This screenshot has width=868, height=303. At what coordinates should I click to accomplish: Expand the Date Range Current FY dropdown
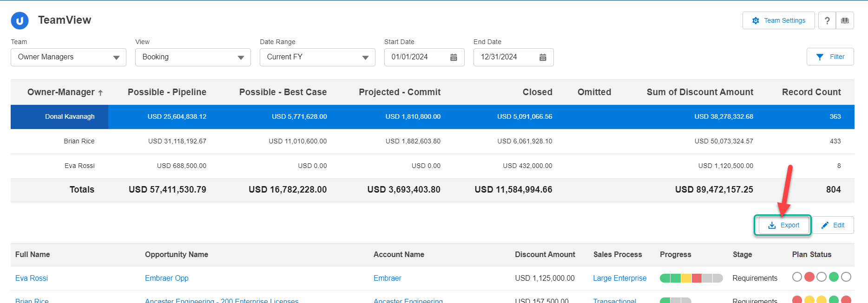tap(317, 58)
